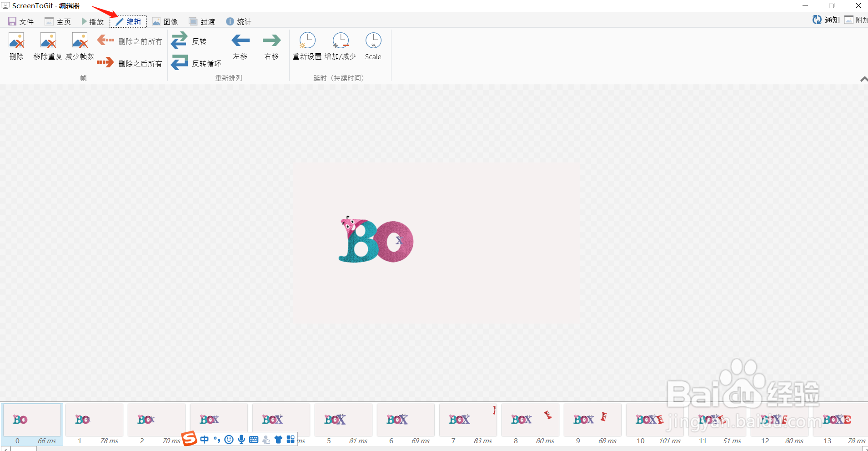This screenshot has height=451, width=868.
Task: Collapse the ribbon with the chevron
Action: click(x=863, y=79)
